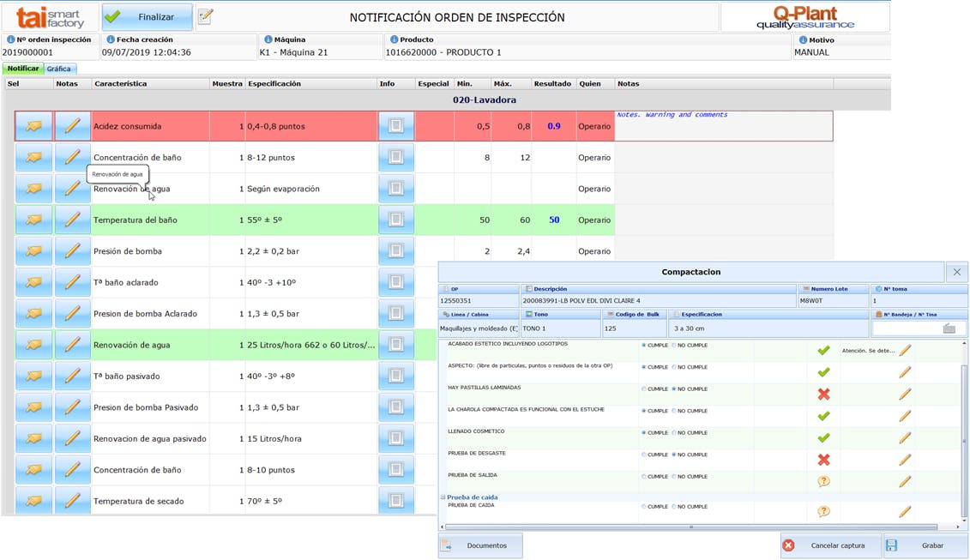Select the Temperatura de secado row using its Sel icon
The height and width of the screenshot is (560, 970).
pyautogui.click(x=34, y=501)
